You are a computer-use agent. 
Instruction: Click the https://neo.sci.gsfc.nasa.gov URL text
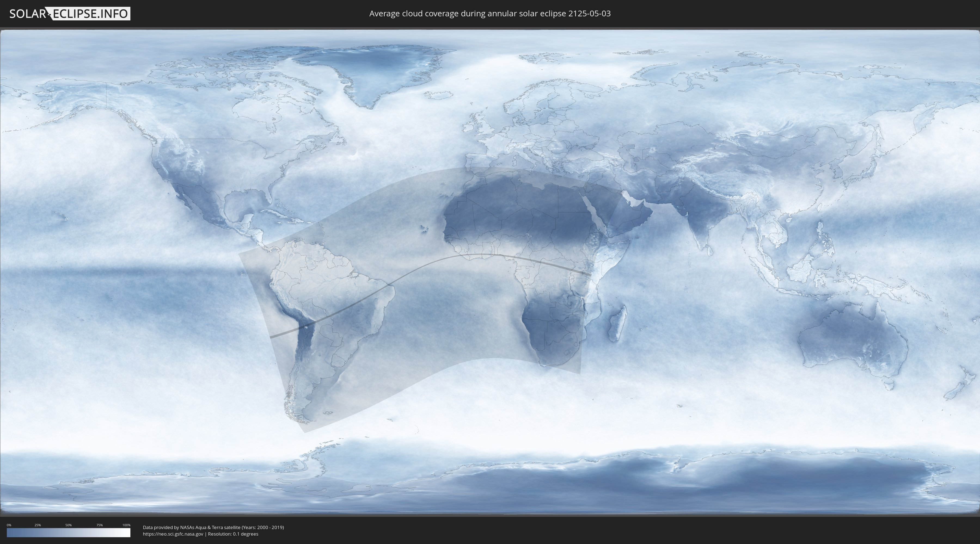tap(173, 534)
